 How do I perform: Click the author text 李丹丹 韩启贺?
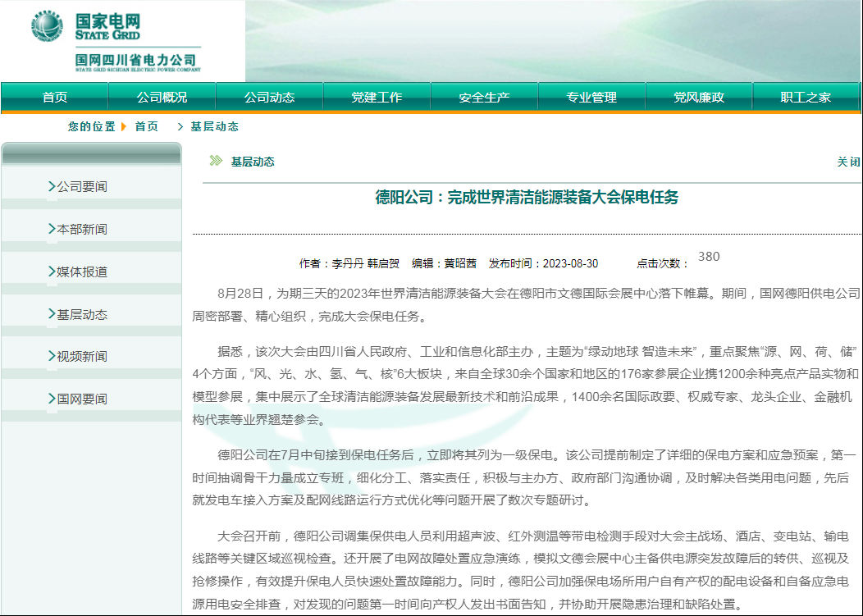coord(365,263)
